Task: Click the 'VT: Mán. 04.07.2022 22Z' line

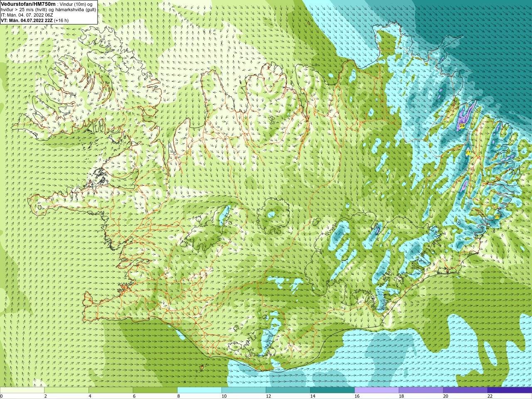Action: pyautogui.click(x=27, y=20)
